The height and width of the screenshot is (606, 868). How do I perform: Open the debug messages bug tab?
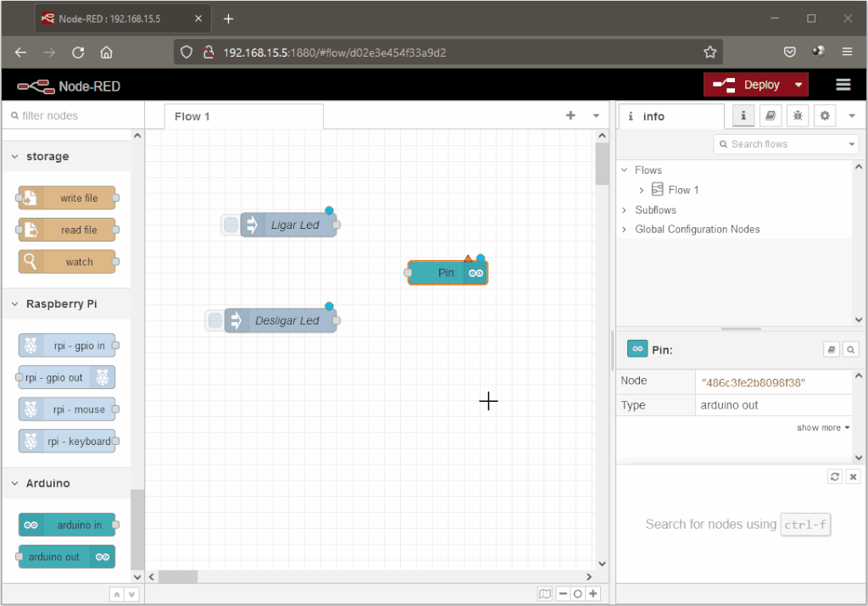797,115
